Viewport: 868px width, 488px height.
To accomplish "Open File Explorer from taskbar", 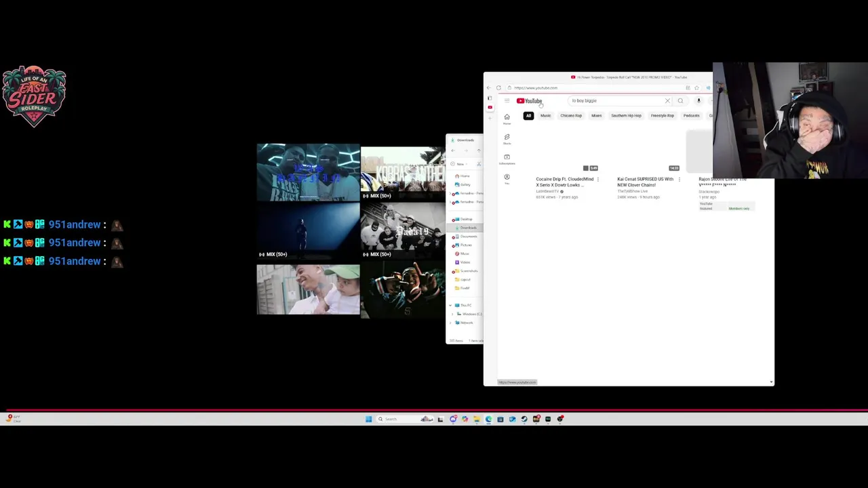I will point(477,419).
